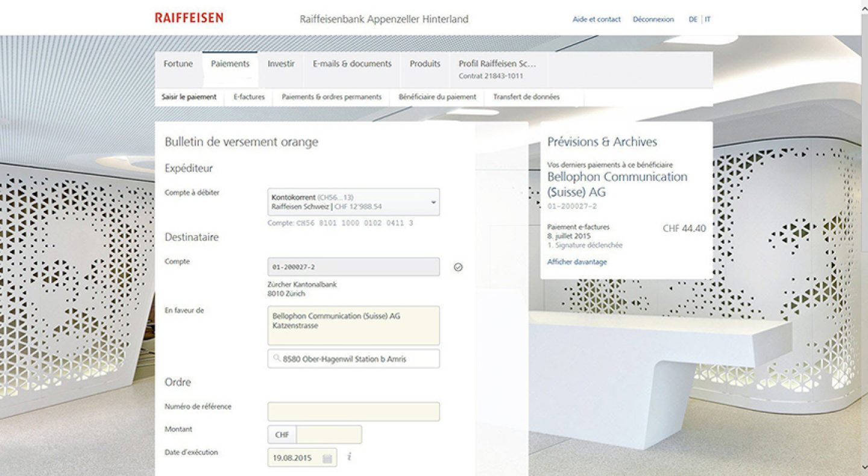Switch language to DE
The width and height of the screenshot is (868, 476).
point(693,19)
